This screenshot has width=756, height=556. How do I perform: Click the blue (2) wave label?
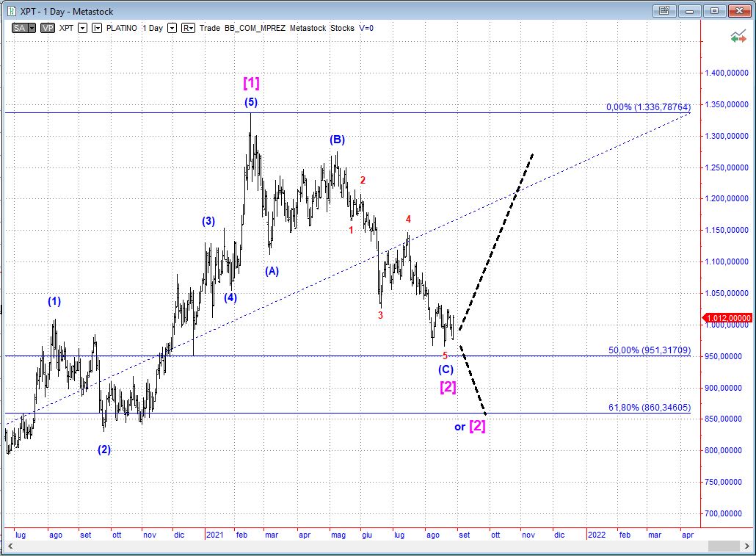pos(104,450)
